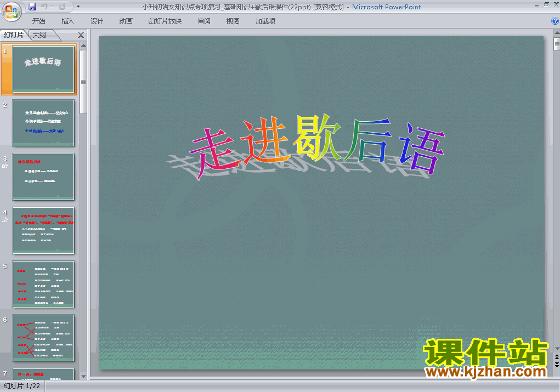The width and height of the screenshot is (560, 392).
Task: Select the 审阅 ribbon tab
Action: (204, 21)
